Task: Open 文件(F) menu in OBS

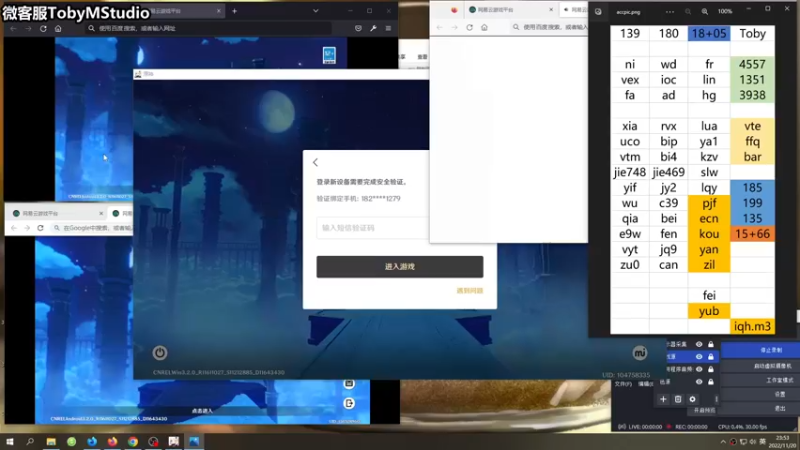Action: tap(623, 384)
